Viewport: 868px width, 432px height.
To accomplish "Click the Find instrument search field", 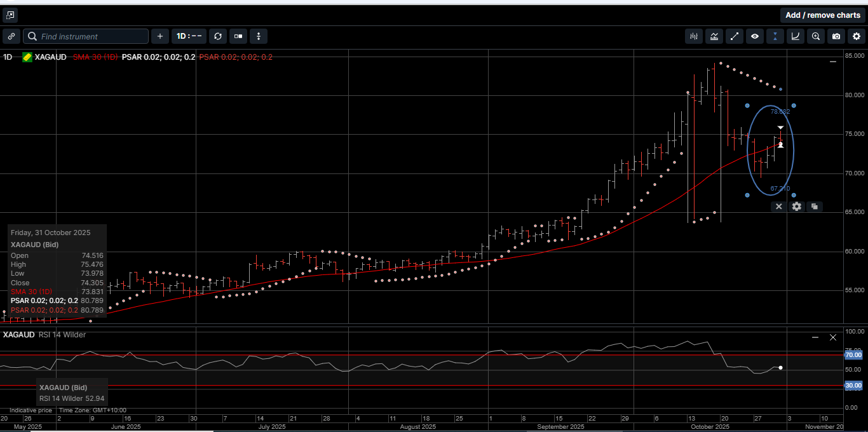I will point(86,36).
